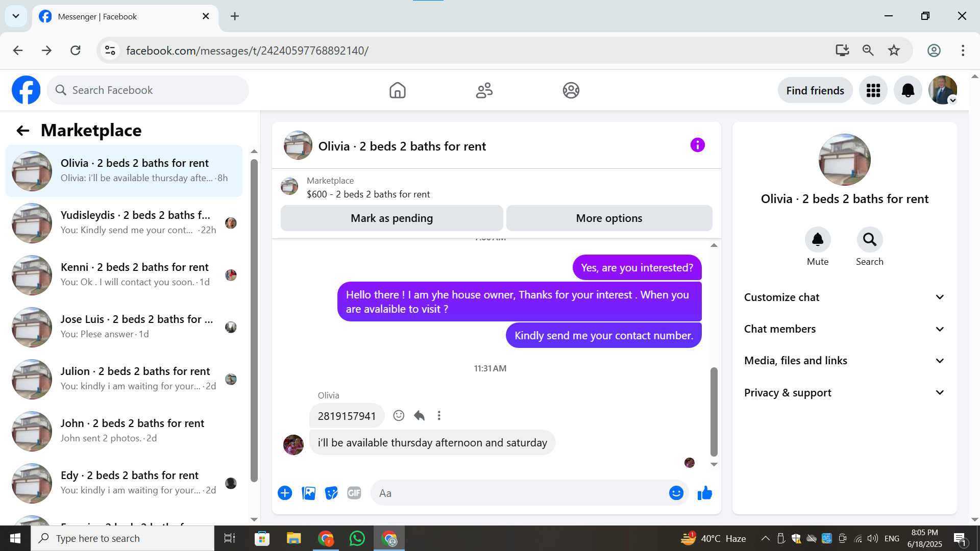980x551 pixels.
Task: Click the large listing thumbnail in right panel
Action: pos(845,160)
